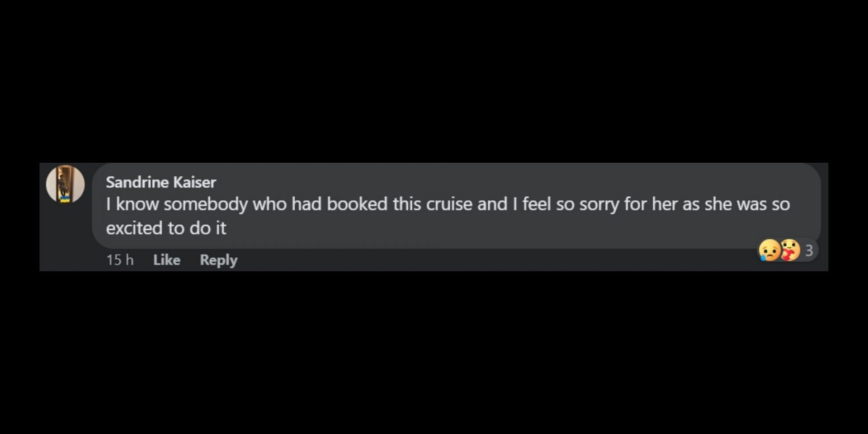Click the word "feel" in the comment
The height and width of the screenshot is (434, 868).
537,204
